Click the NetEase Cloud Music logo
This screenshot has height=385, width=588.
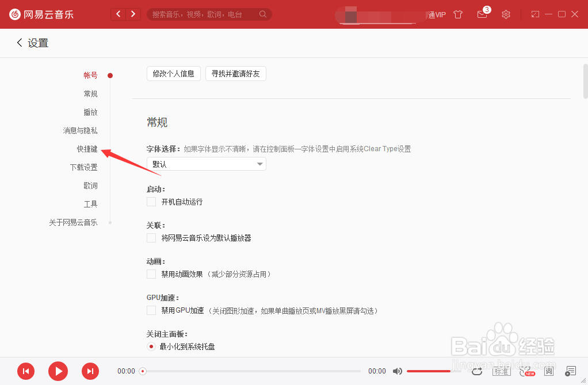point(41,14)
